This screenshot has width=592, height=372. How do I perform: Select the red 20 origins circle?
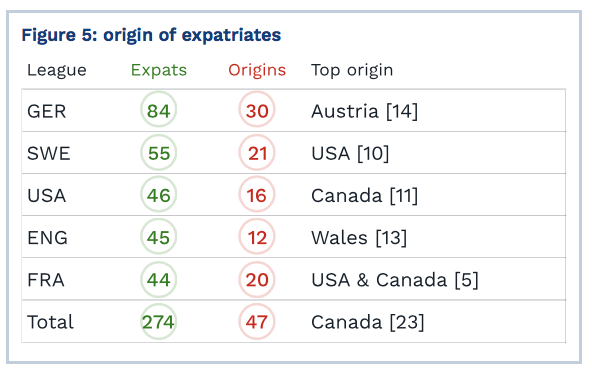(257, 279)
